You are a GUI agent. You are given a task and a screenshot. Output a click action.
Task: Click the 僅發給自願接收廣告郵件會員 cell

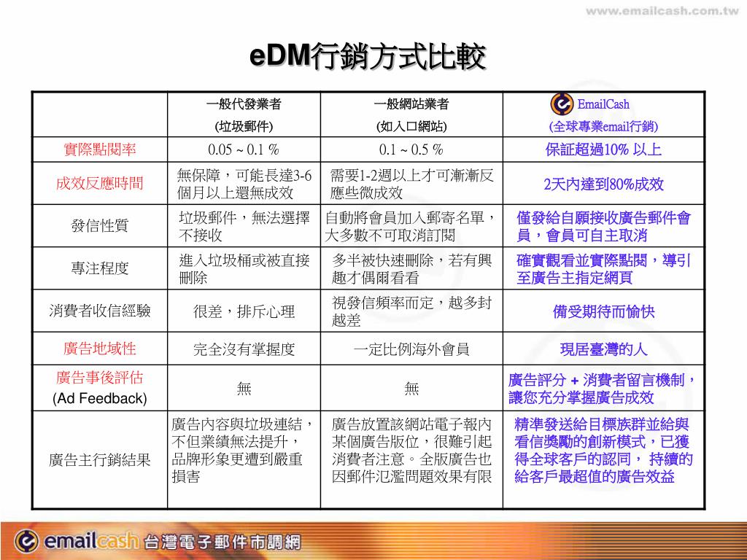pyautogui.click(x=603, y=226)
